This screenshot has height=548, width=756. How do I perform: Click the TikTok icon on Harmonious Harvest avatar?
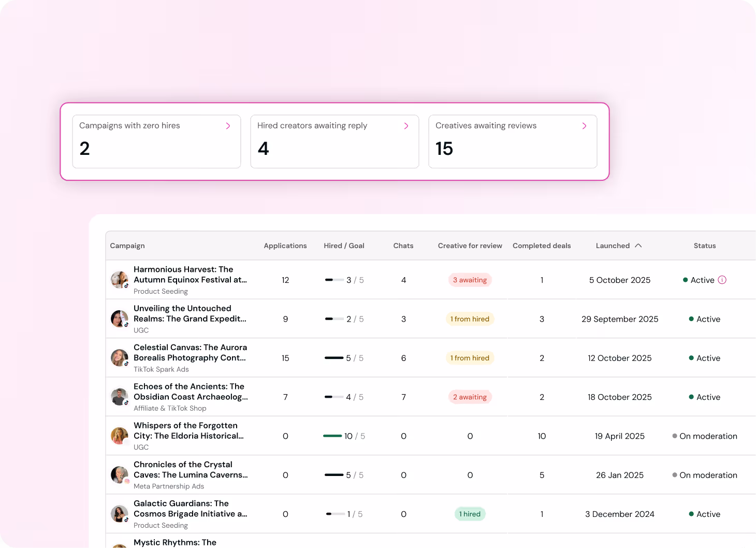(125, 286)
